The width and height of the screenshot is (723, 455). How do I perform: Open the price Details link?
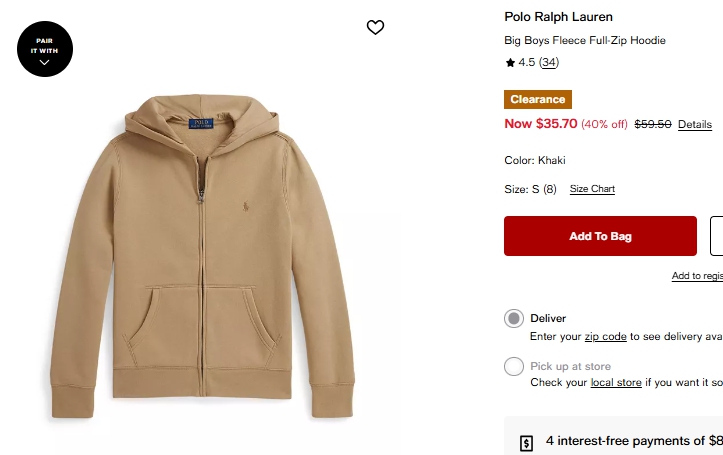click(x=695, y=125)
